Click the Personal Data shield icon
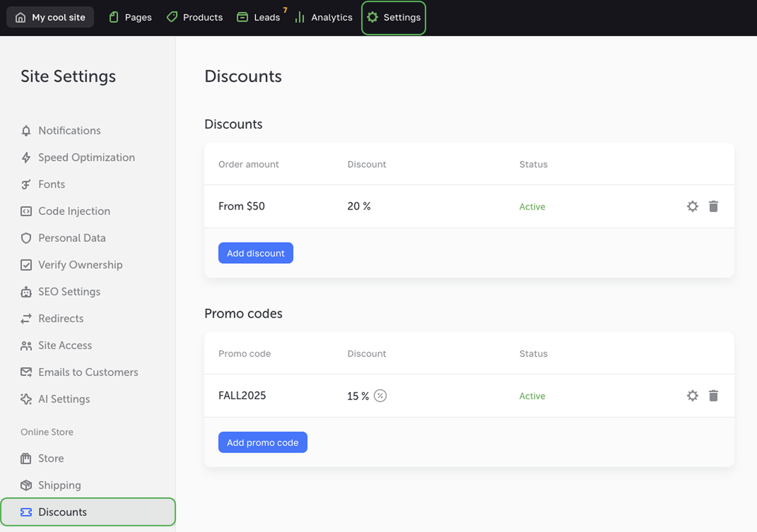 tap(26, 238)
